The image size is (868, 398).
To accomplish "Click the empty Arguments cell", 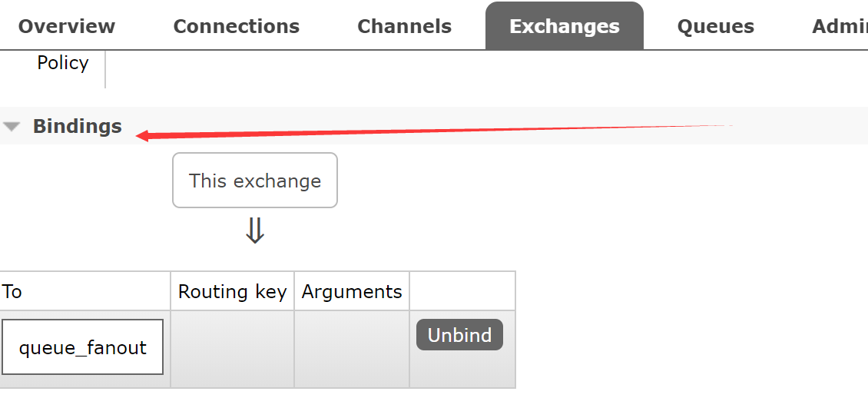I will (x=352, y=349).
